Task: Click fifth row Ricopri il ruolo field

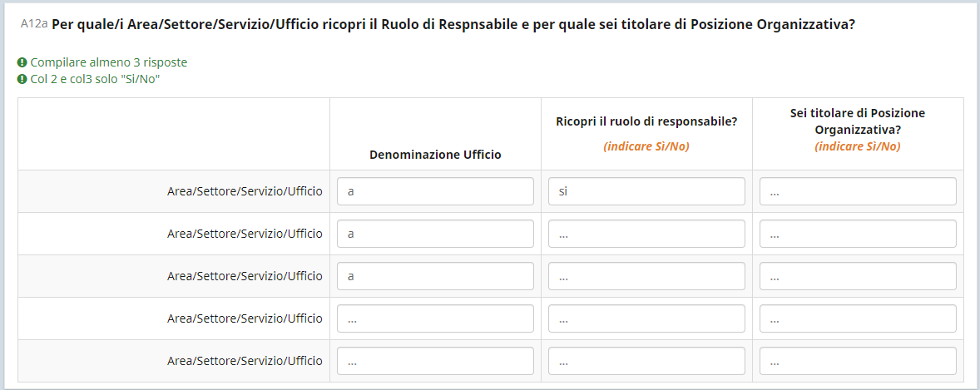Action: click(x=646, y=361)
